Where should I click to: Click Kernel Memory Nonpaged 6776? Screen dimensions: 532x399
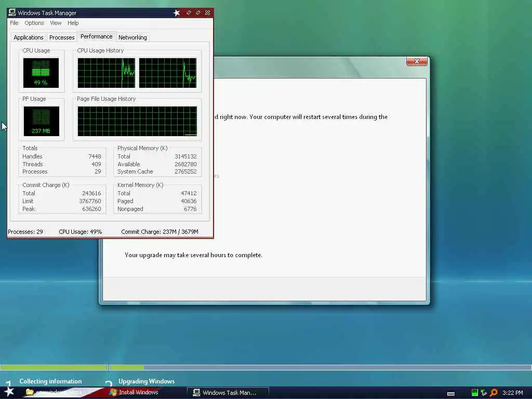190,209
